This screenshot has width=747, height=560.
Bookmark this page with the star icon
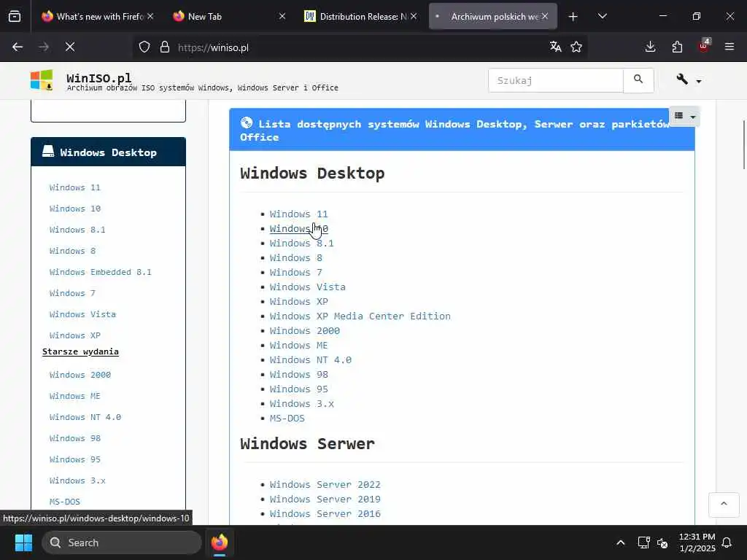[x=576, y=47]
